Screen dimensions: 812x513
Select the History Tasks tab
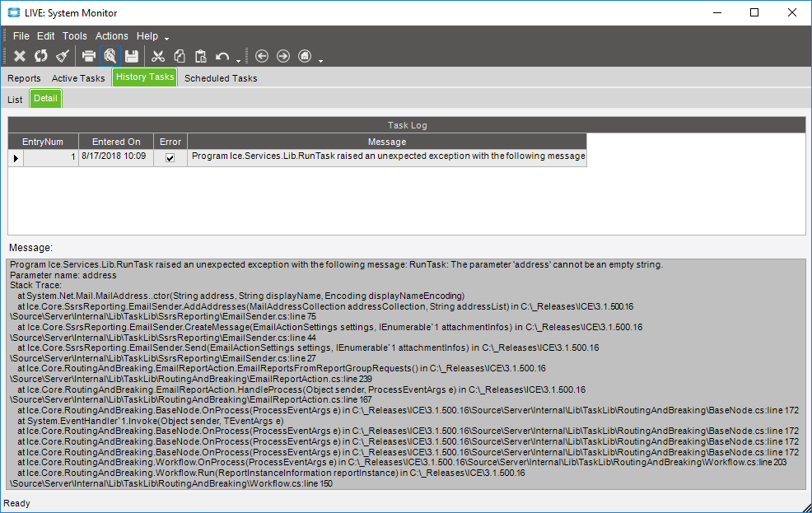point(145,77)
